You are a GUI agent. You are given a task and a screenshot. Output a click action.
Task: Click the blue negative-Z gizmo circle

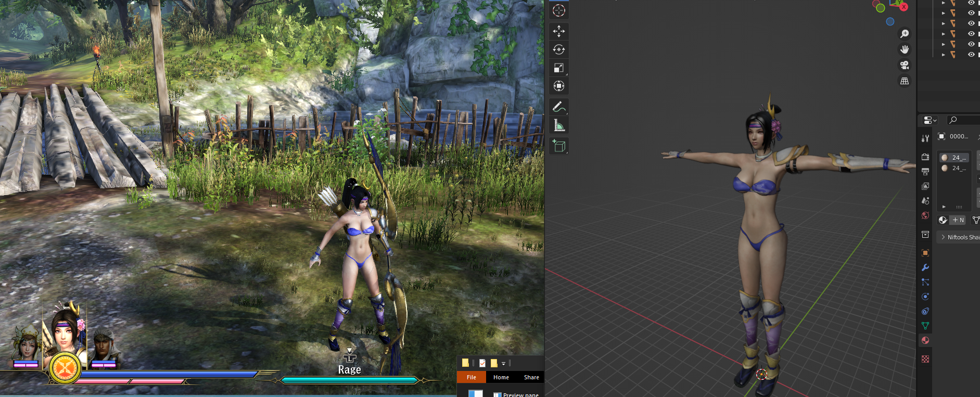pos(890,22)
